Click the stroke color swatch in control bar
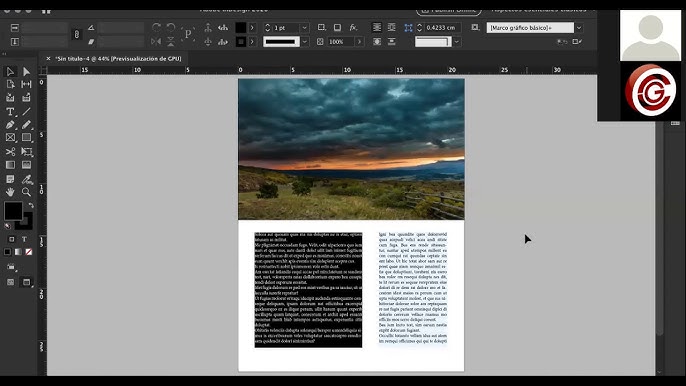This screenshot has height=386, width=686. [x=241, y=42]
